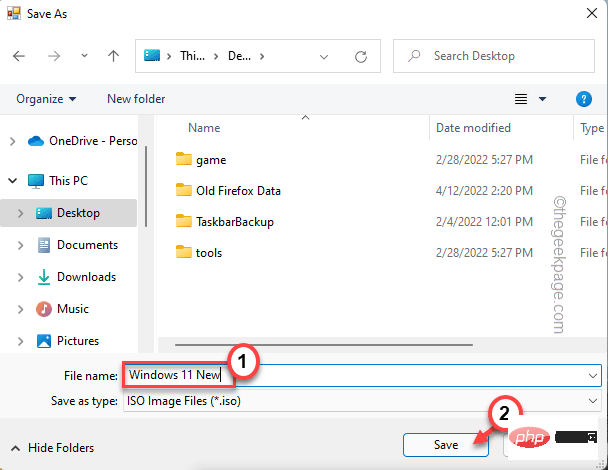The image size is (608, 470).
Task: Sort by the Name column header
Action: click(204, 128)
